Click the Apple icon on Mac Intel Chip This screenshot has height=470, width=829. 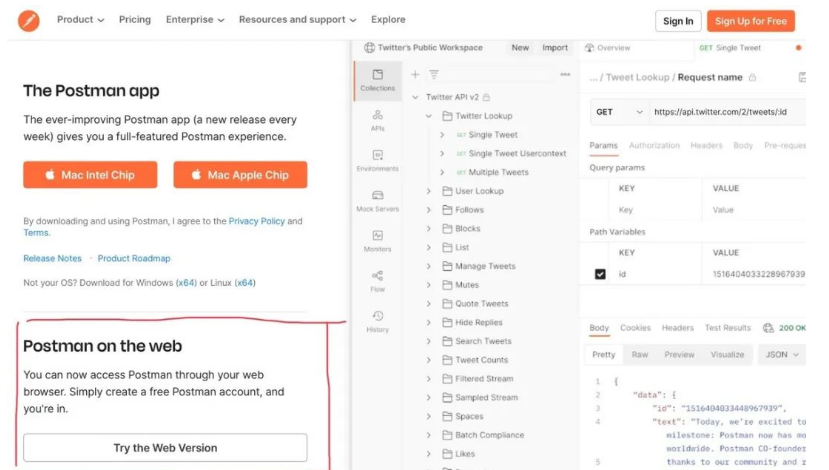(x=50, y=174)
